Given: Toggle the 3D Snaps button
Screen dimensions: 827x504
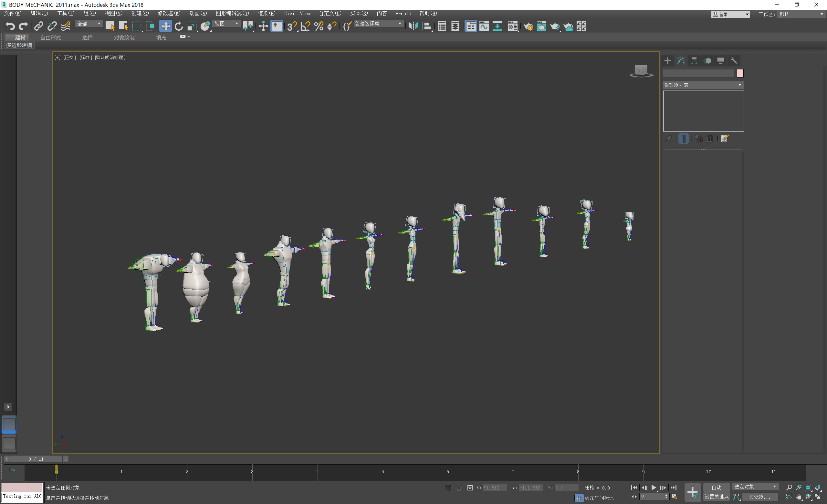Looking at the screenshot, I should click(x=292, y=26).
